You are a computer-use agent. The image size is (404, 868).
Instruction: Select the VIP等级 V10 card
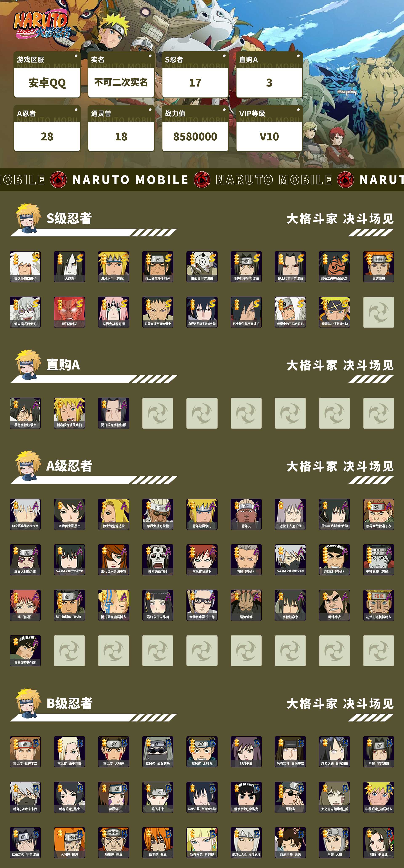pos(269,128)
